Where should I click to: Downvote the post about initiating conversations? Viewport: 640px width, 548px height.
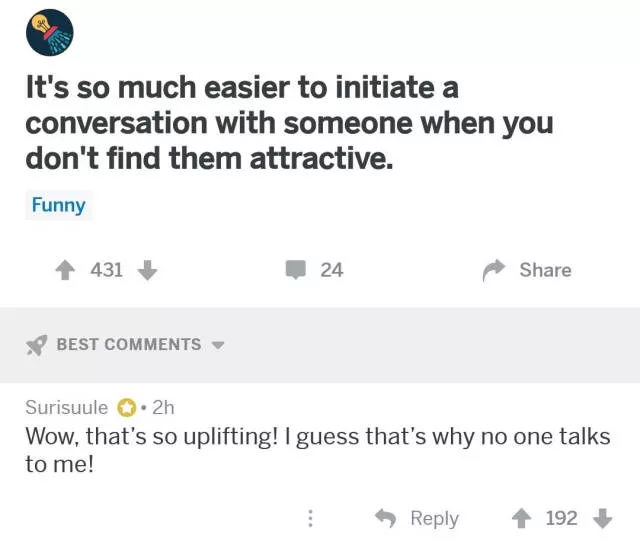[146, 270]
